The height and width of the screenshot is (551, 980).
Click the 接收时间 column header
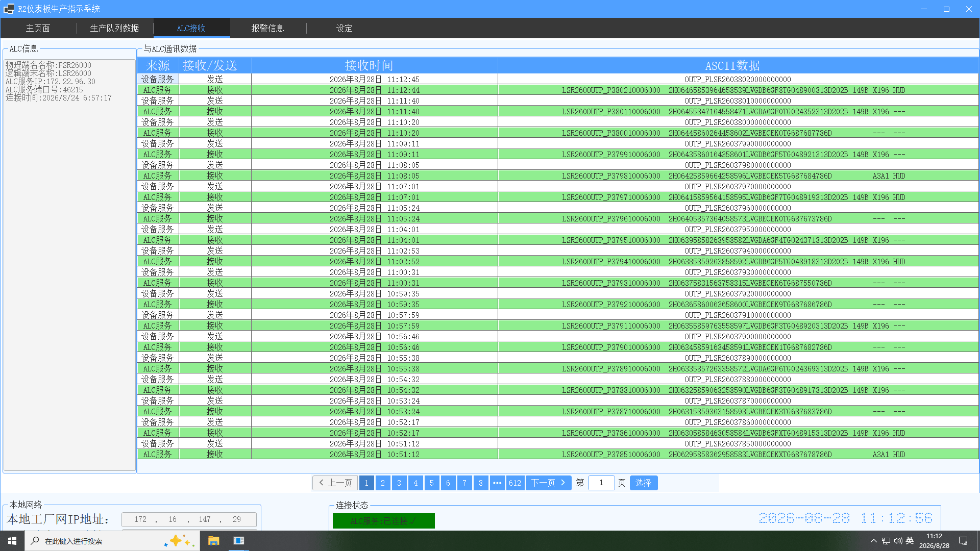pyautogui.click(x=374, y=65)
